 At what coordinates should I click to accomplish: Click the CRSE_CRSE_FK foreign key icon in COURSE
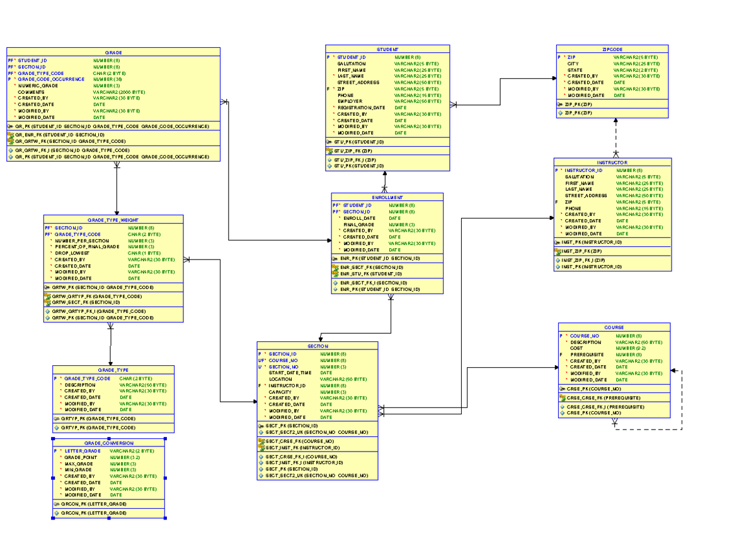pyautogui.click(x=563, y=397)
